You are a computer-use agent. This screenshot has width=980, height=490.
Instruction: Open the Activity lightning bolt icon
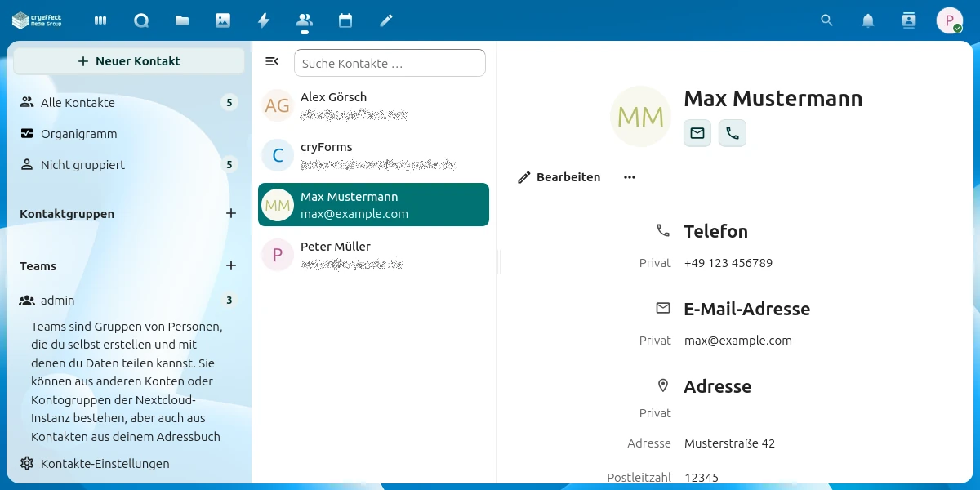coord(264,20)
